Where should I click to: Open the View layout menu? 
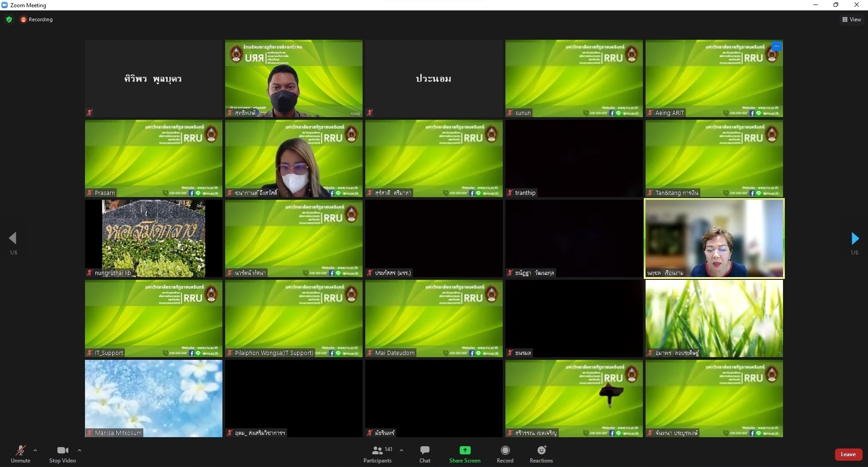(x=852, y=19)
